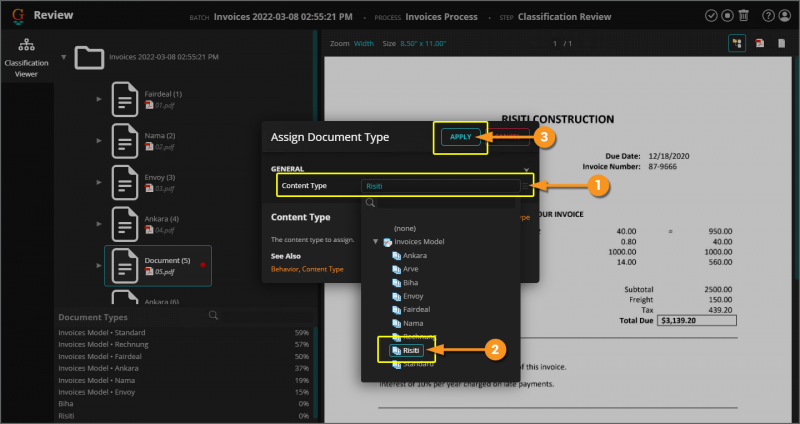Select 'Invoices Model • Standard' row
The width and height of the screenshot is (800, 424).
184,333
